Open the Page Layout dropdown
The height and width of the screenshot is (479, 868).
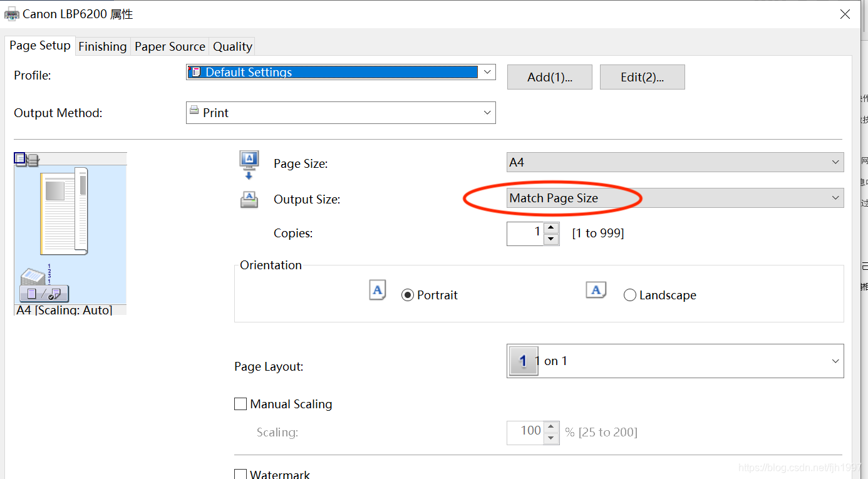(675, 361)
